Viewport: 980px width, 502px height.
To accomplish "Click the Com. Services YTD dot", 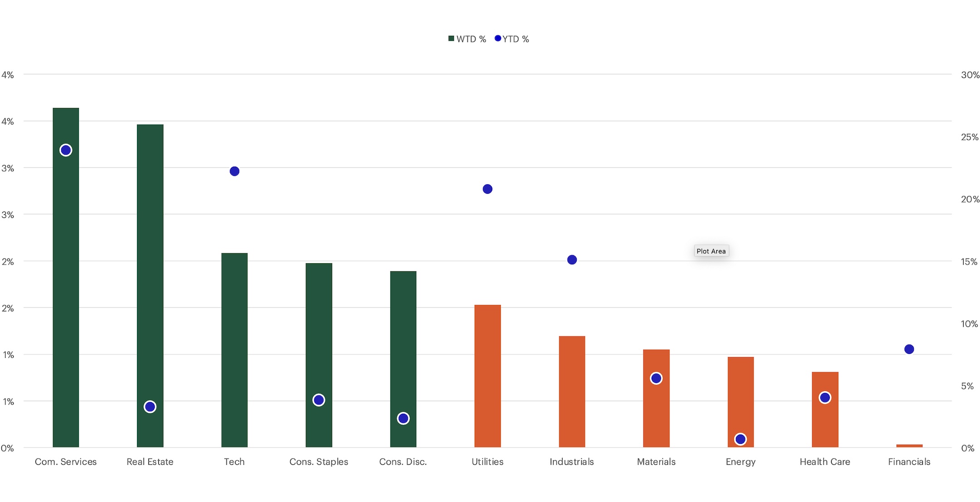I will click(66, 150).
